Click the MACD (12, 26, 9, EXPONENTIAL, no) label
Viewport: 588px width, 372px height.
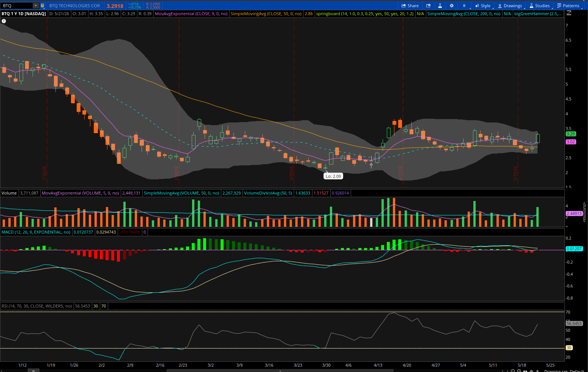36,232
